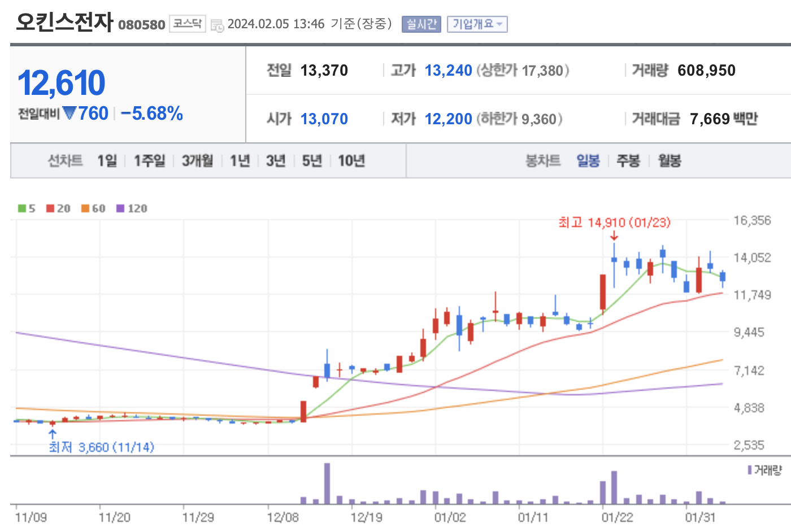Click the open price 13,070

[324, 119]
